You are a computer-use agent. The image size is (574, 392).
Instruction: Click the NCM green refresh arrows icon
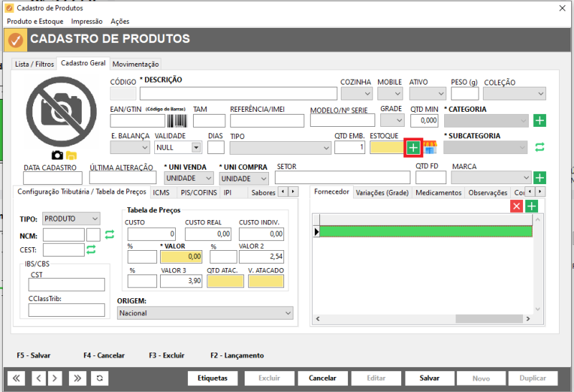tap(110, 234)
